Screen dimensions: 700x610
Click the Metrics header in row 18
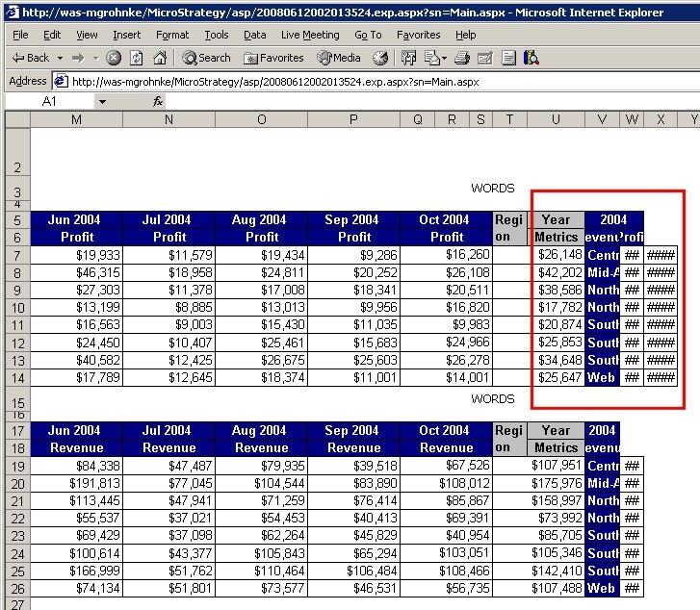point(556,447)
